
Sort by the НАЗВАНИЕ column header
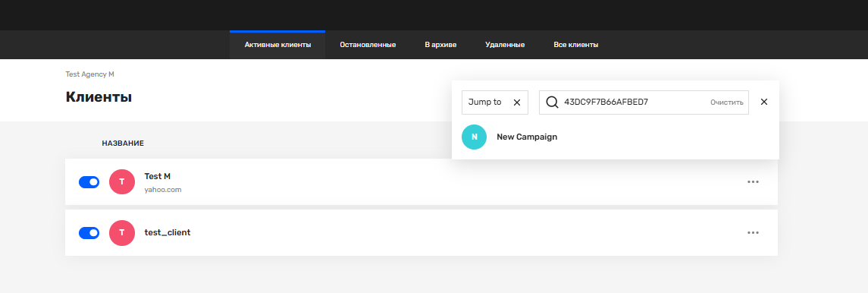click(x=123, y=143)
